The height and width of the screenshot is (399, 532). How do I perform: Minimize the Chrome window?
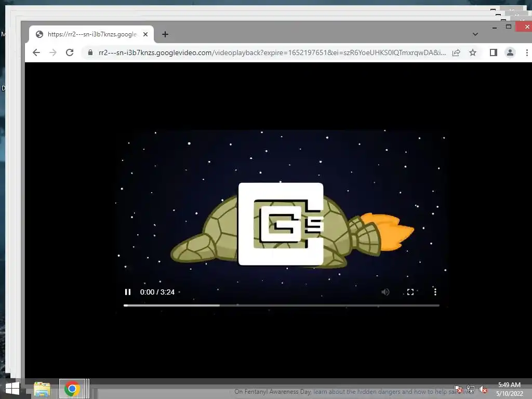coord(495,27)
